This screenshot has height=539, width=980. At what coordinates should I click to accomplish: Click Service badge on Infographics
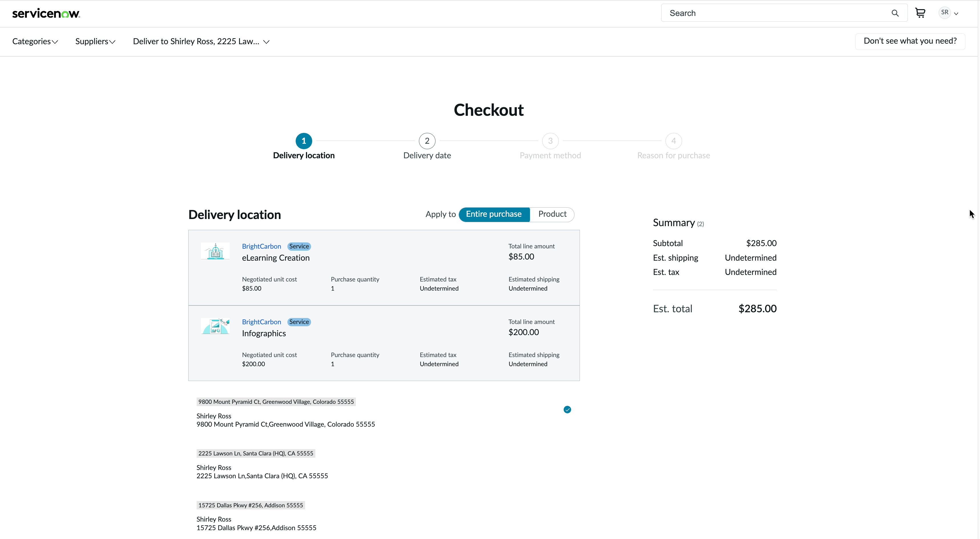coord(299,322)
